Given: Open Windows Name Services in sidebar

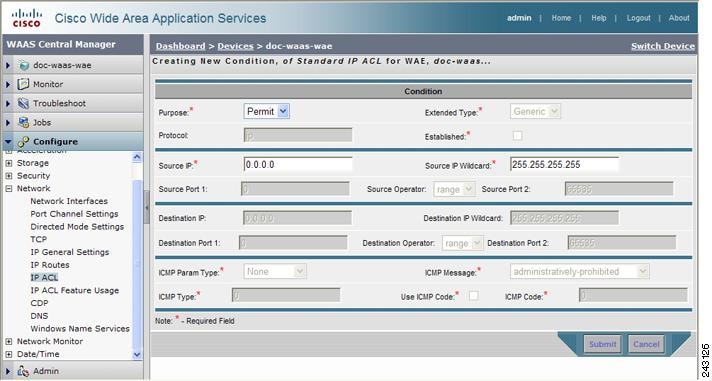Looking at the screenshot, I should pos(80,328).
